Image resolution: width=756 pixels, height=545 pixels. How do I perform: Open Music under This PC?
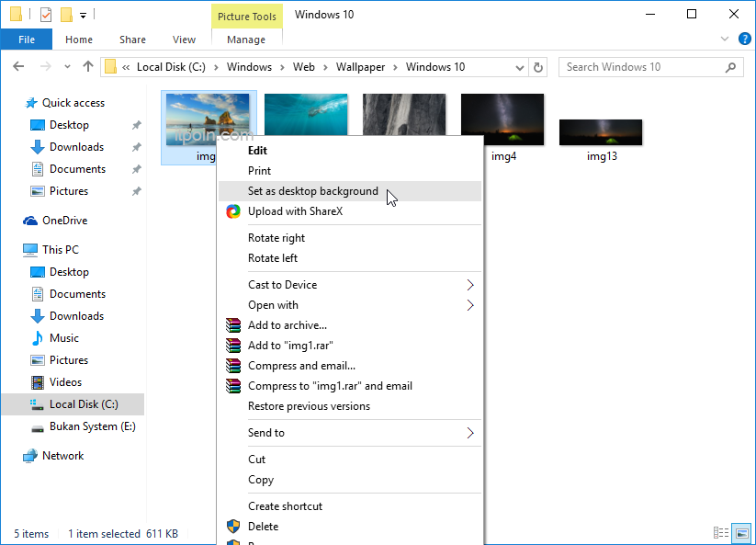(63, 338)
